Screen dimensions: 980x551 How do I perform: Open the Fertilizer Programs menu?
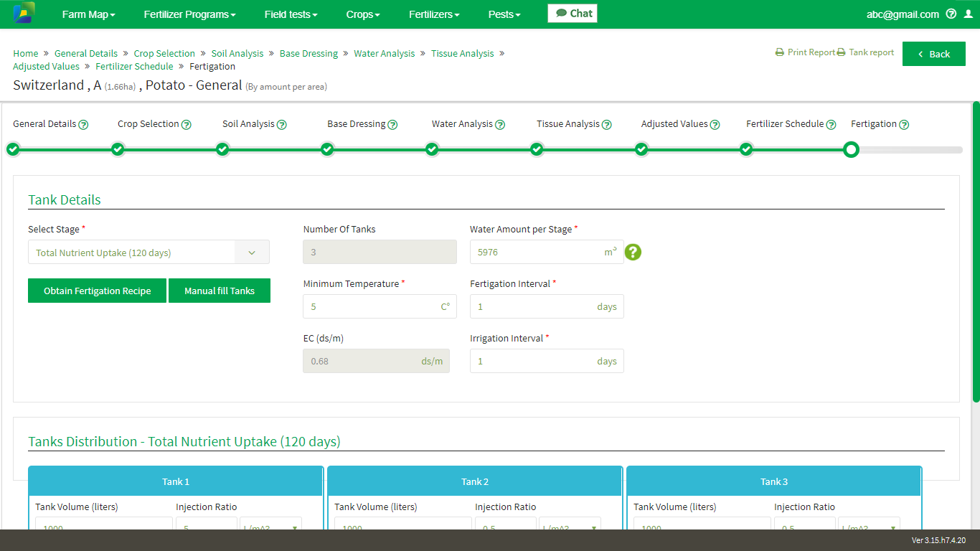(x=189, y=14)
